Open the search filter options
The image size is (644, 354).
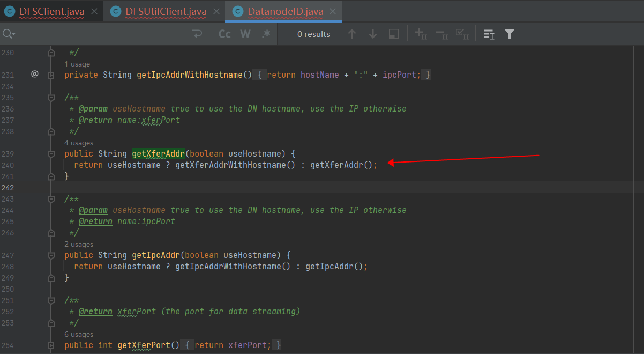[x=509, y=33]
